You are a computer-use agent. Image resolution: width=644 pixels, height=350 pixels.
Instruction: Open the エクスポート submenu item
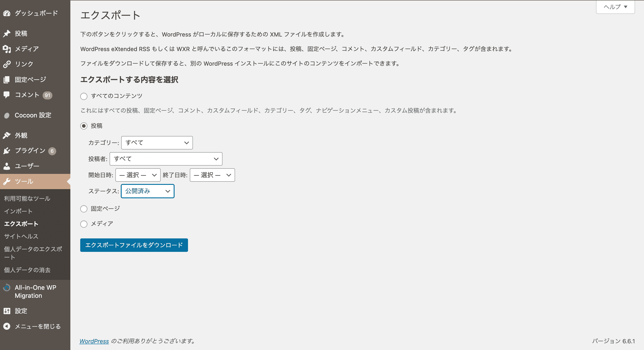(x=21, y=224)
